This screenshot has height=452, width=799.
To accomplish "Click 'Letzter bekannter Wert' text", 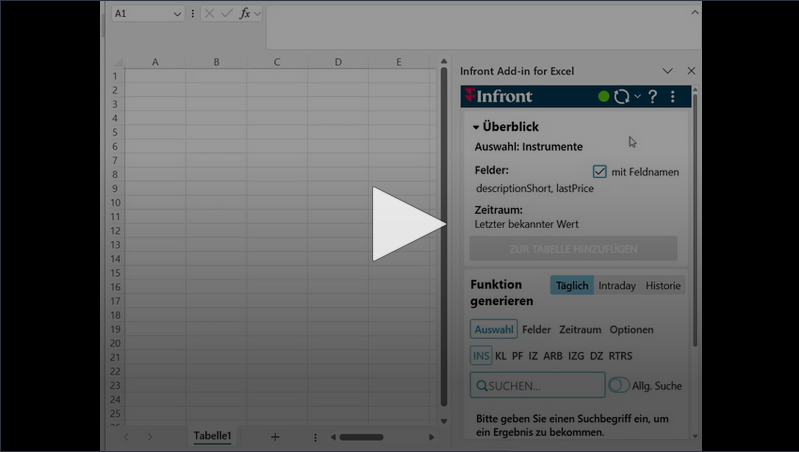I will point(526,224).
